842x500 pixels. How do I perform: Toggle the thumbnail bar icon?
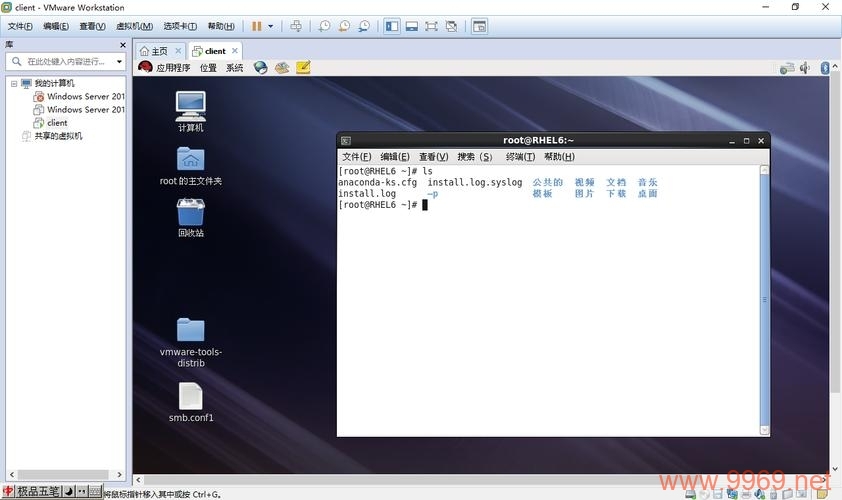(412, 26)
